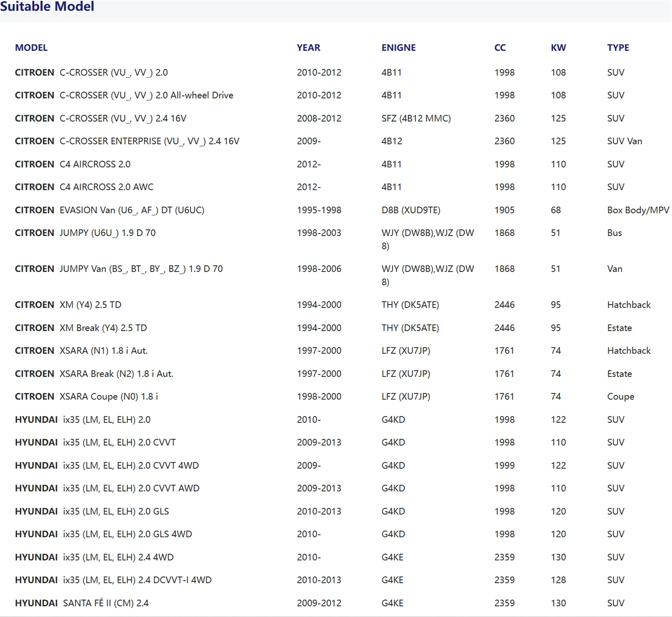Screen dimensions: 672x617
Task: Click the CC value '1999'
Action: [x=504, y=465]
